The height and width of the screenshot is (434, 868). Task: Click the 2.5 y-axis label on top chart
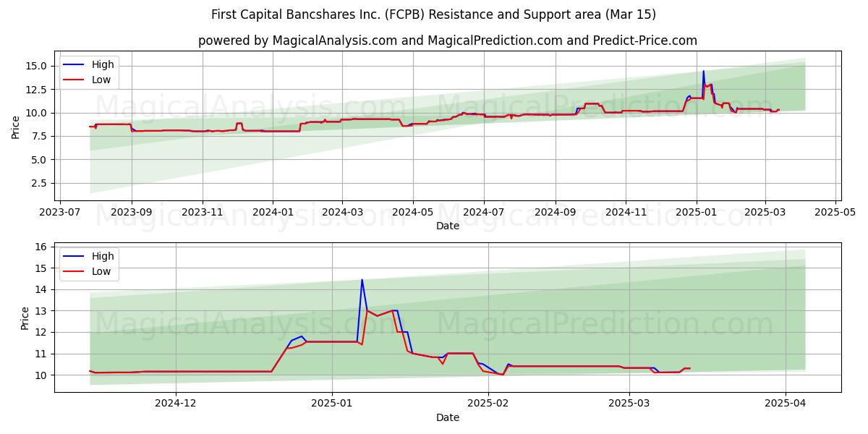click(41, 183)
